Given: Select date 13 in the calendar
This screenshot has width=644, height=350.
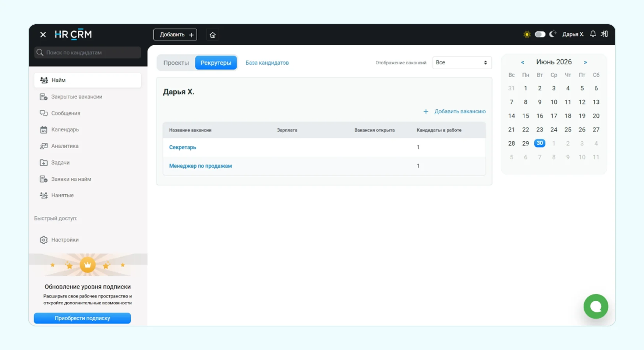Looking at the screenshot, I should pyautogui.click(x=596, y=102).
